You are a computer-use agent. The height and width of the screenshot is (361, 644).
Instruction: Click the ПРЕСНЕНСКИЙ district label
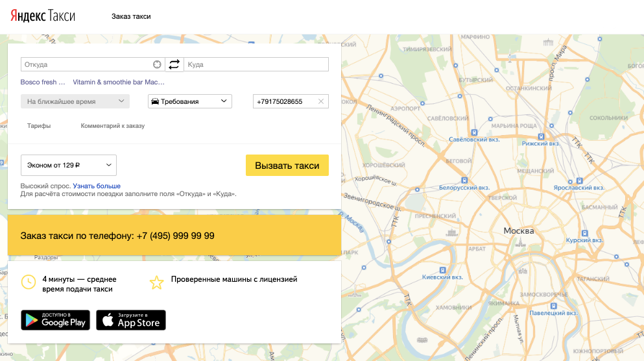(435, 216)
